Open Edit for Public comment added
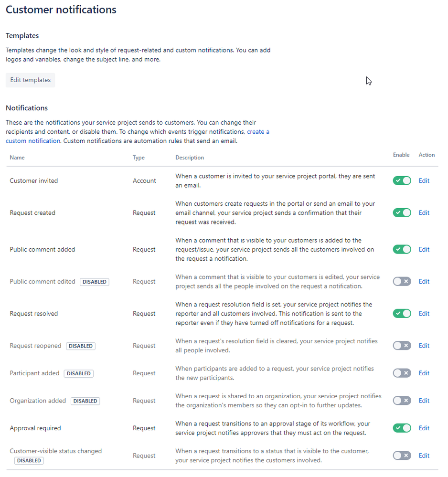 (424, 249)
